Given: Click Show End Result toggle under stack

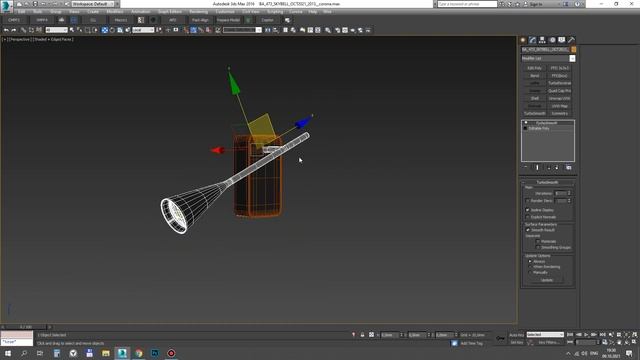Looking at the screenshot, I should 537,168.
